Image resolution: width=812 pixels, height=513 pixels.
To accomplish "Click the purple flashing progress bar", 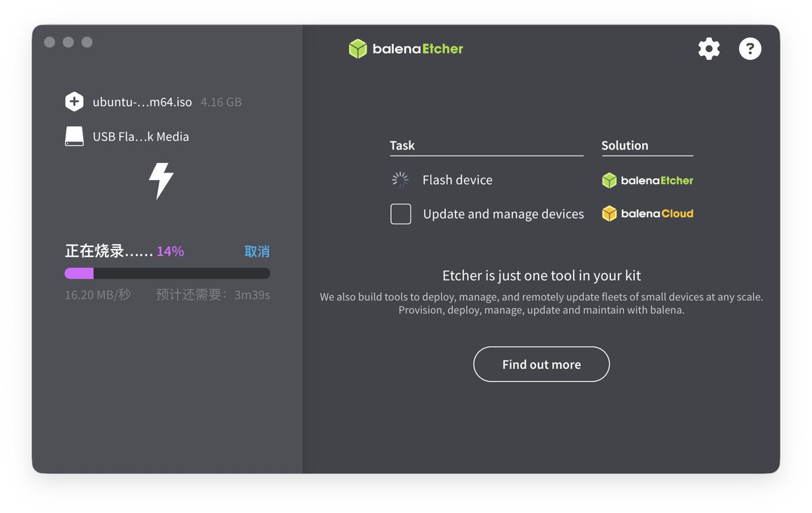I will point(167,273).
